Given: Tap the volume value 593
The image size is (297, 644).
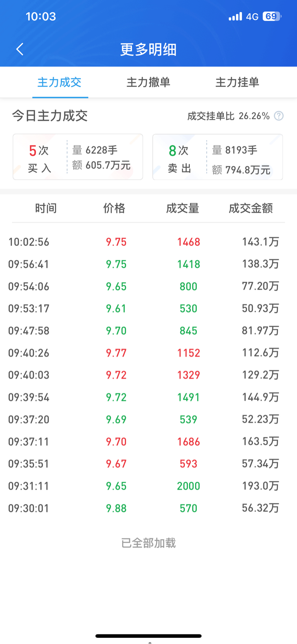Looking at the screenshot, I should point(189,464).
